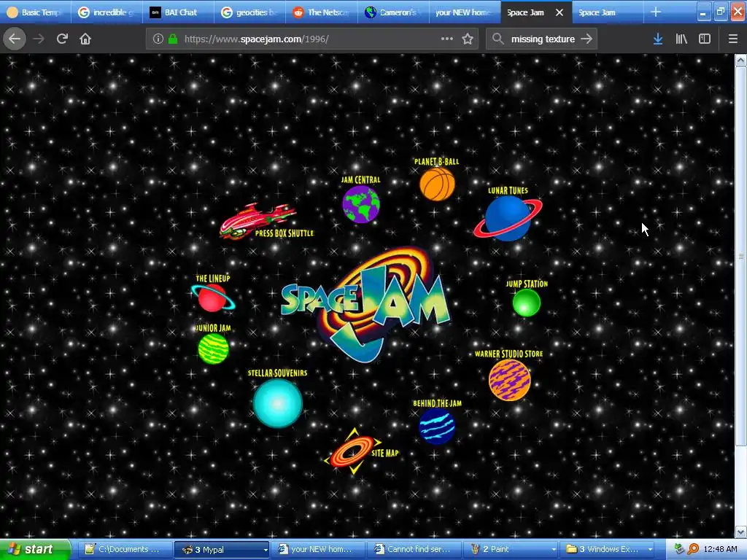The height and width of the screenshot is (560, 747).
Task: Open the Windows Start menu
Action: (x=34, y=550)
